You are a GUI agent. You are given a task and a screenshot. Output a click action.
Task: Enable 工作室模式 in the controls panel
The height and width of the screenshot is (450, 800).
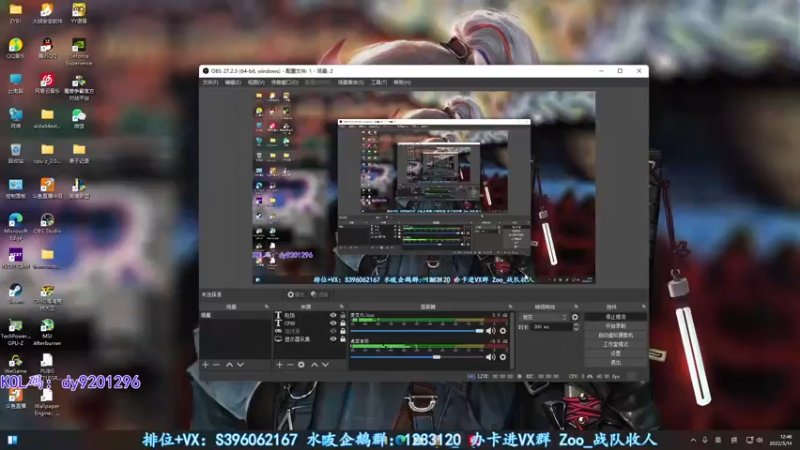615,344
